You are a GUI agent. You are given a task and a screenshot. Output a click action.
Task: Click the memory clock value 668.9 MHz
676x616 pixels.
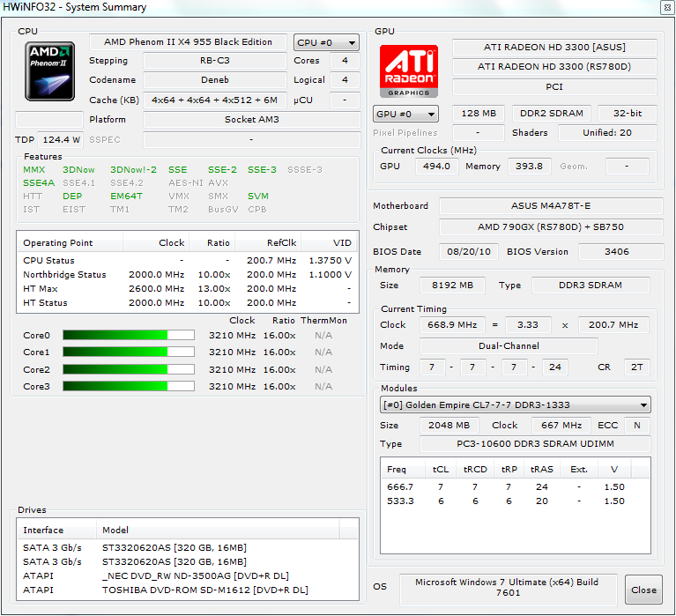pyautogui.click(x=452, y=325)
